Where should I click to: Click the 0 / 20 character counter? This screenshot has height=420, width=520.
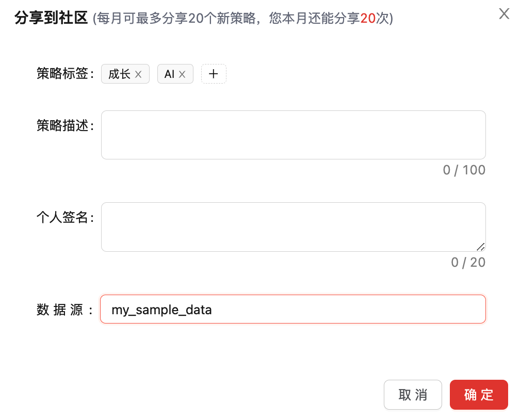click(x=468, y=263)
